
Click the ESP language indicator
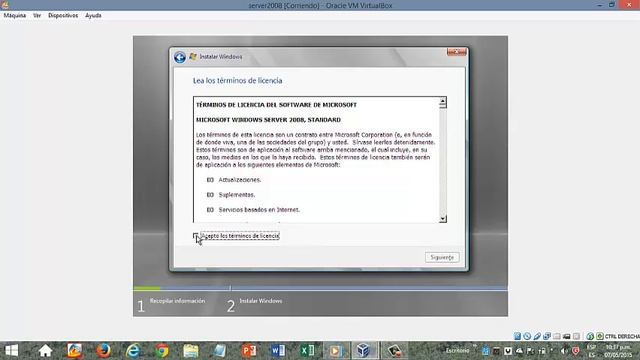[x=591, y=347]
